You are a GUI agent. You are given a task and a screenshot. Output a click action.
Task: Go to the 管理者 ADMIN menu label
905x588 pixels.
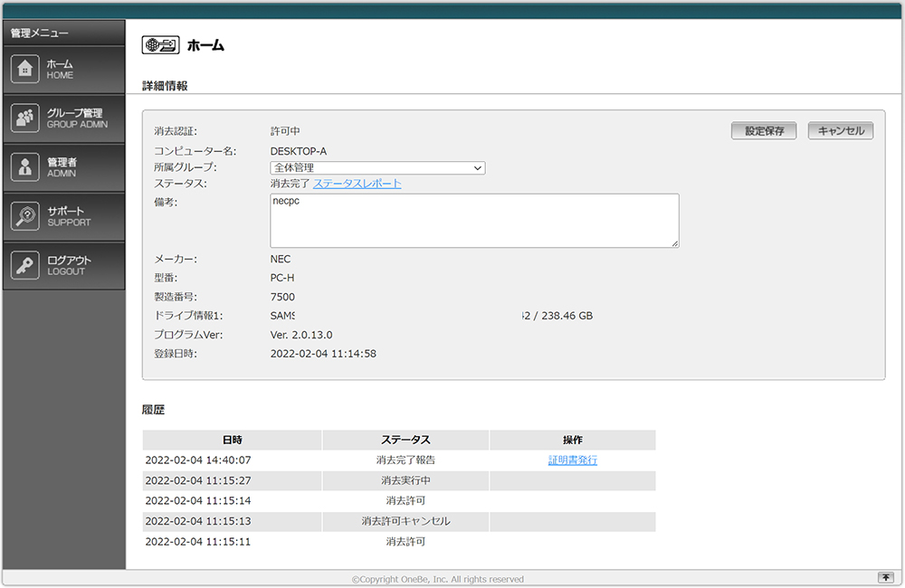(x=62, y=167)
